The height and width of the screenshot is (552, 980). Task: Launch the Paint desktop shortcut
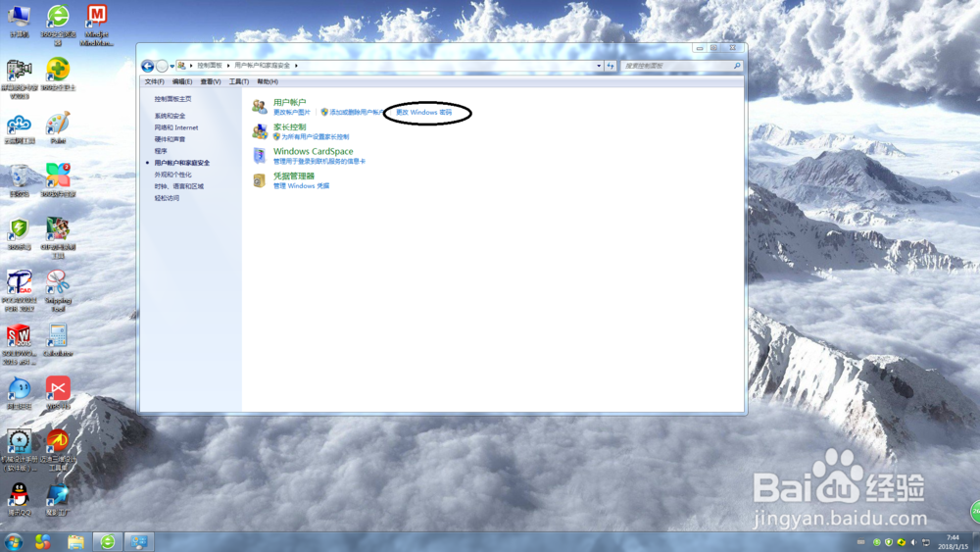[58, 128]
